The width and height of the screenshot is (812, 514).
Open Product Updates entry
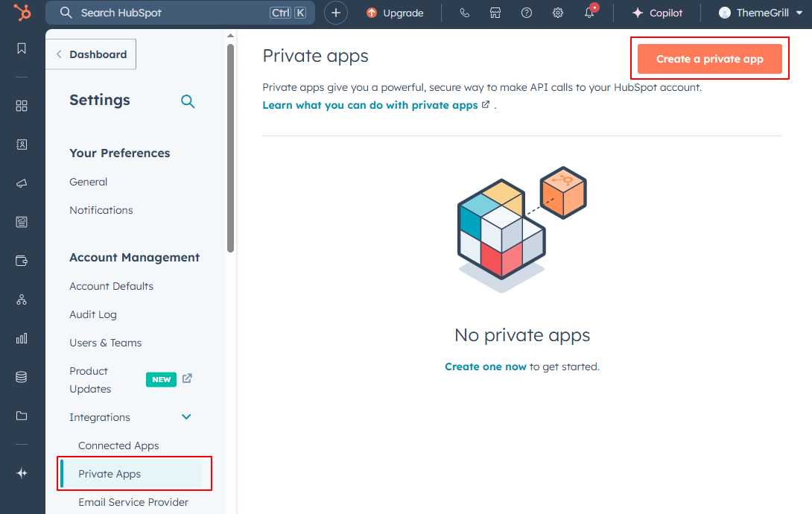90,380
